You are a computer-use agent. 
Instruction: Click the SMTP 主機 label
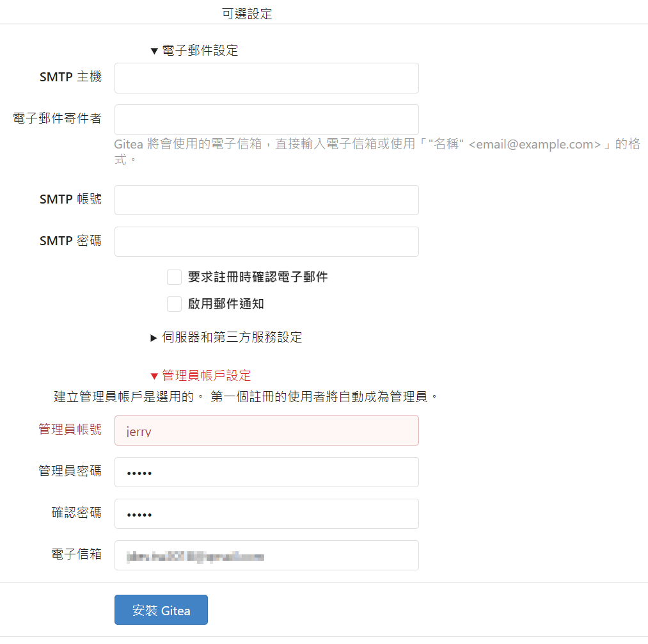70,77
